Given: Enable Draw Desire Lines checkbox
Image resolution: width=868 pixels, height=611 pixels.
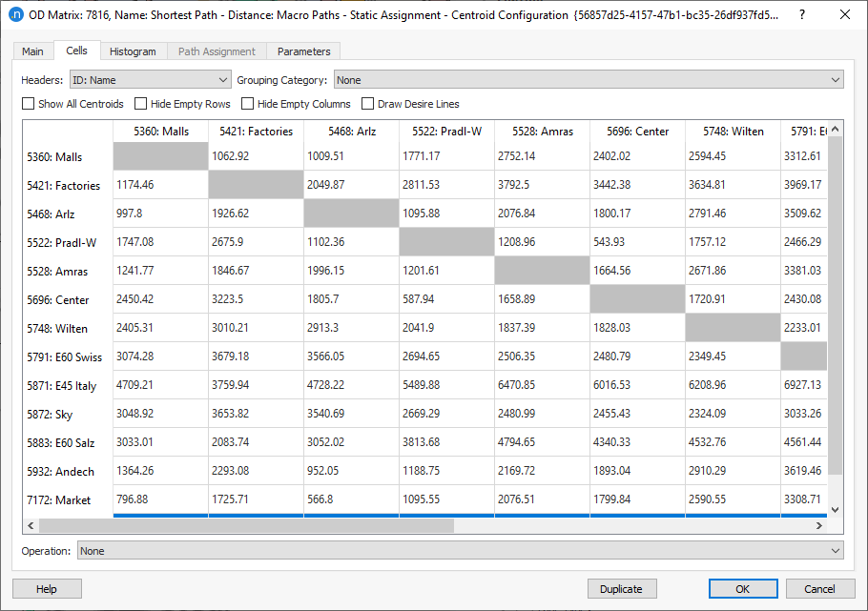Looking at the screenshot, I should [x=367, y=104].
